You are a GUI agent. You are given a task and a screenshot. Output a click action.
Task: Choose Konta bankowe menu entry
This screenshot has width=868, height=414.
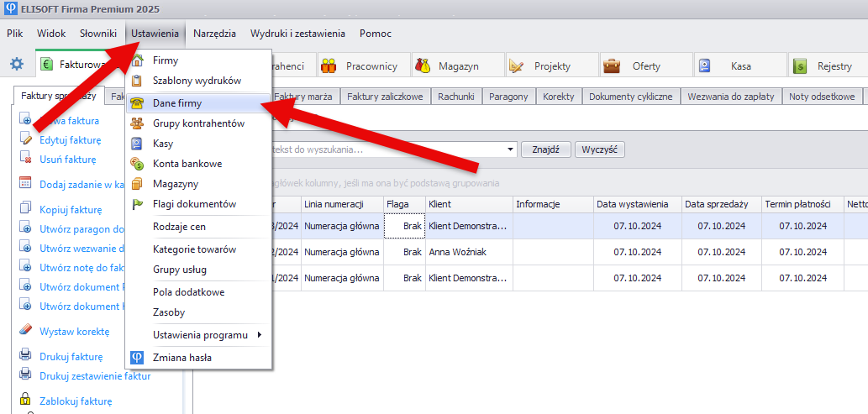[x=187, y=164]
